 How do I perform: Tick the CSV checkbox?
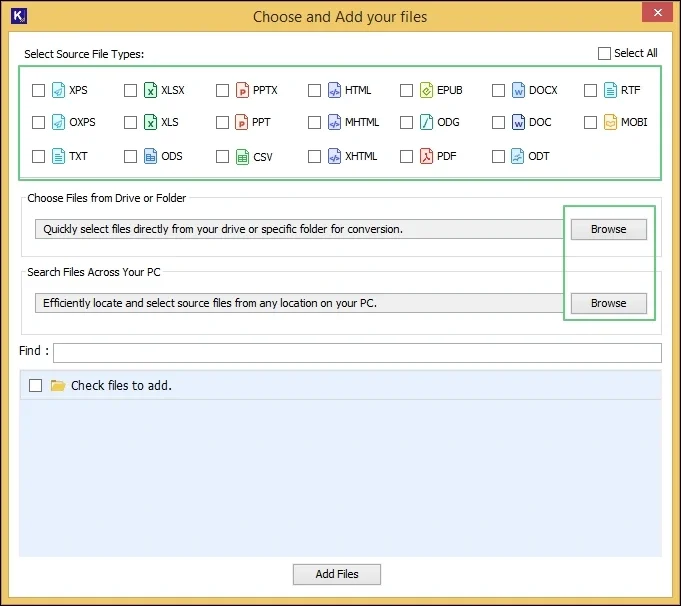pyautogui.click(x=222, y=156)
